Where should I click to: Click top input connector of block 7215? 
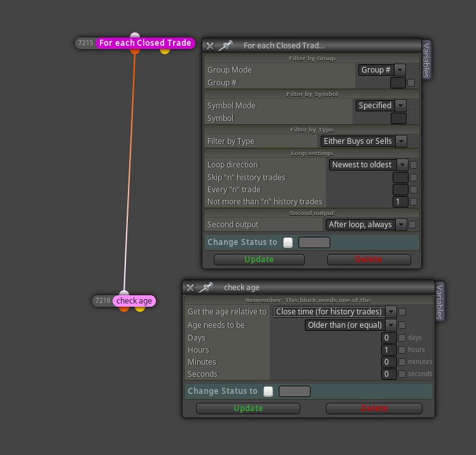[135, 35]
